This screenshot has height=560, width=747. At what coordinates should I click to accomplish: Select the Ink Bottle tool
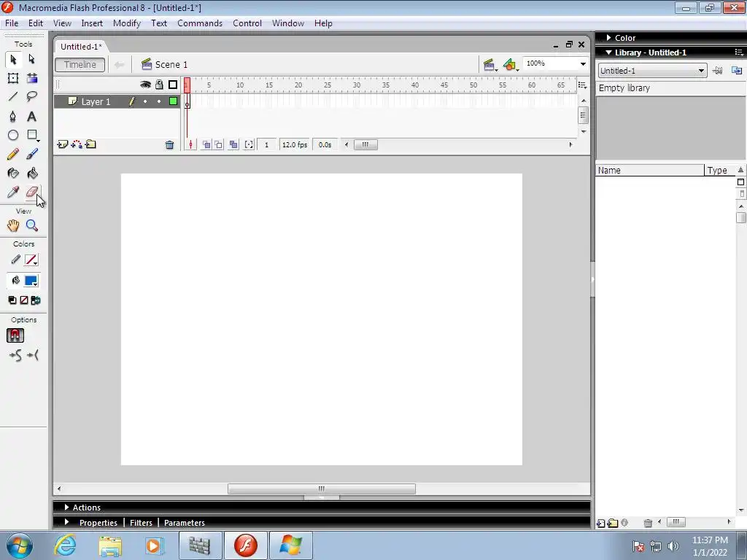(13, 174)
